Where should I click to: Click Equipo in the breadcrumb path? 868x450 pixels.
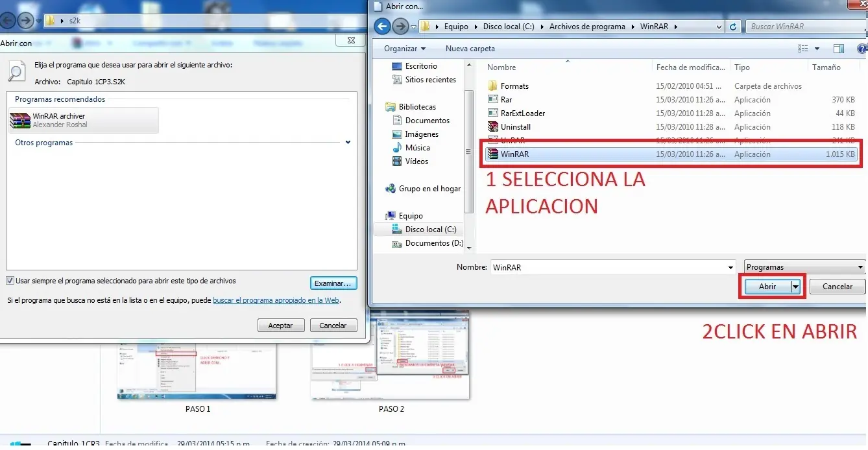click(456, 27)
